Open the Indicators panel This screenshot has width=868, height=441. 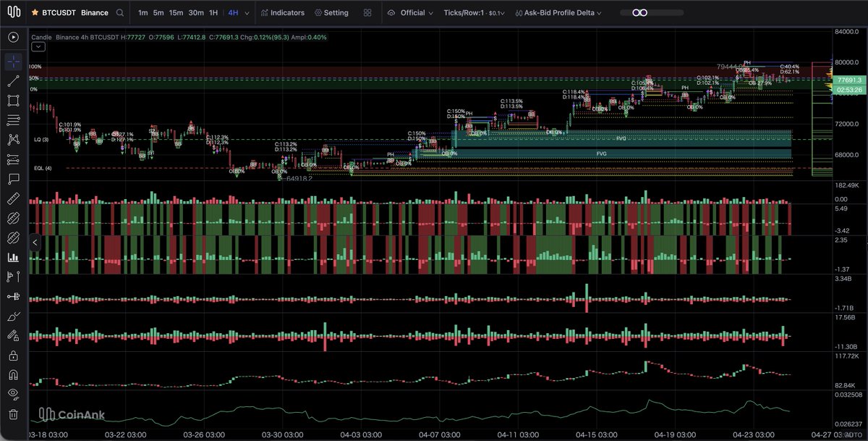pos(283,13)
